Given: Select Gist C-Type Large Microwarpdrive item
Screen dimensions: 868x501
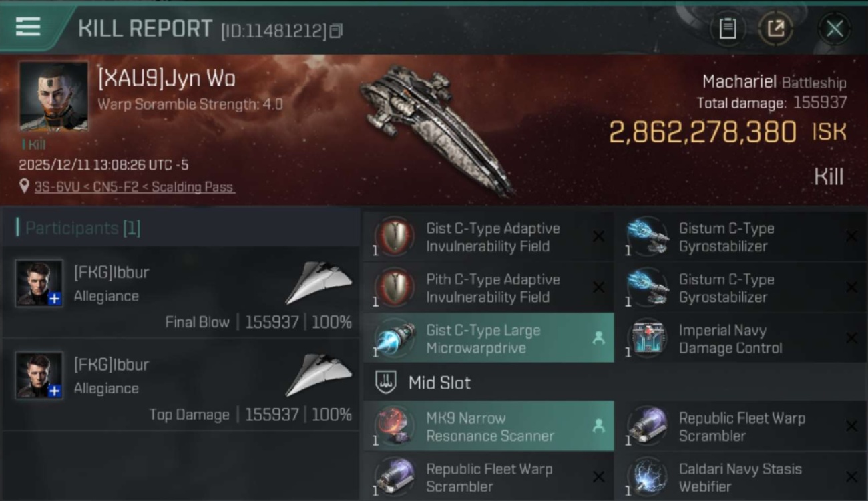Looking at the screenshot, I should click(488, 339).
